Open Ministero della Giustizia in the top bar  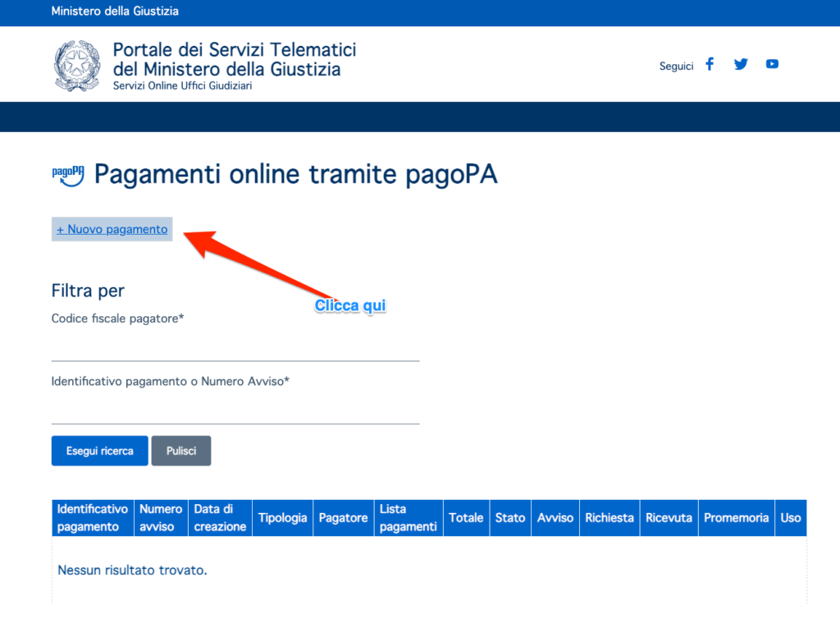coord(115,11)
